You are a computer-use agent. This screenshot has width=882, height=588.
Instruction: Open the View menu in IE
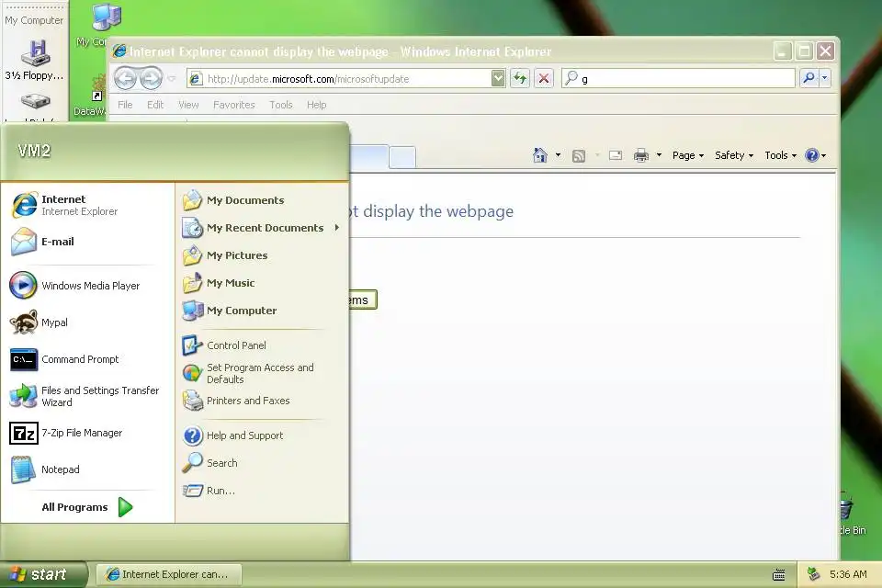click(x=188, y=105)
